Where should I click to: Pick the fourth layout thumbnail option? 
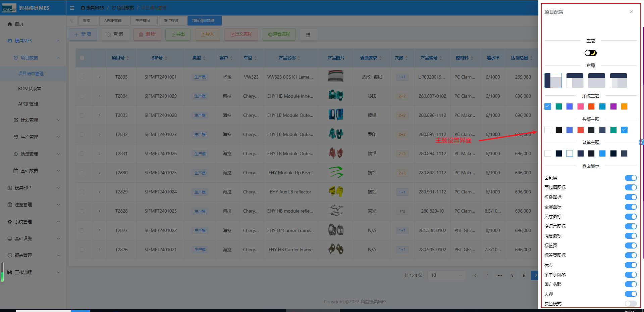click(x=618, y=81)
